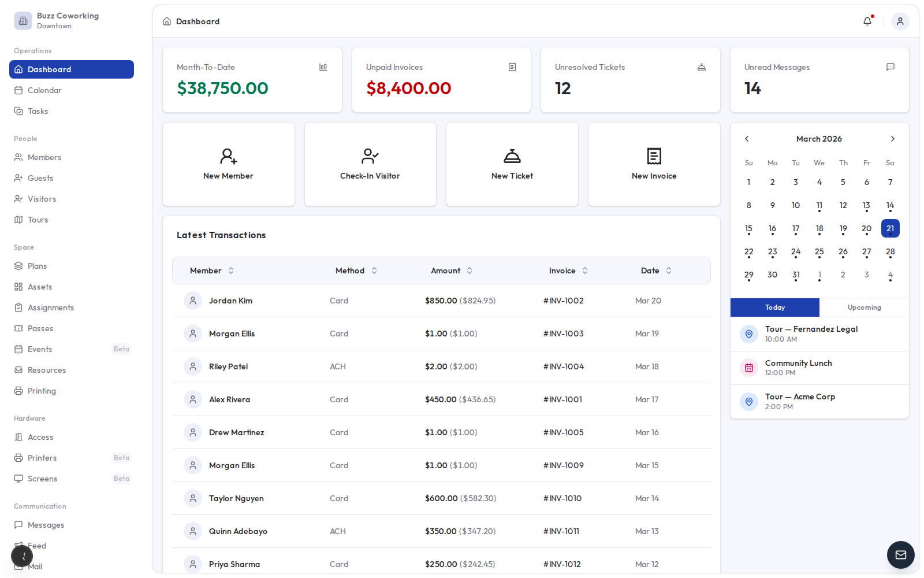The width and height of the screenshot is (924, 578).
Task: Open Messages from the Communication sidebar
Action: click(46, 525)
